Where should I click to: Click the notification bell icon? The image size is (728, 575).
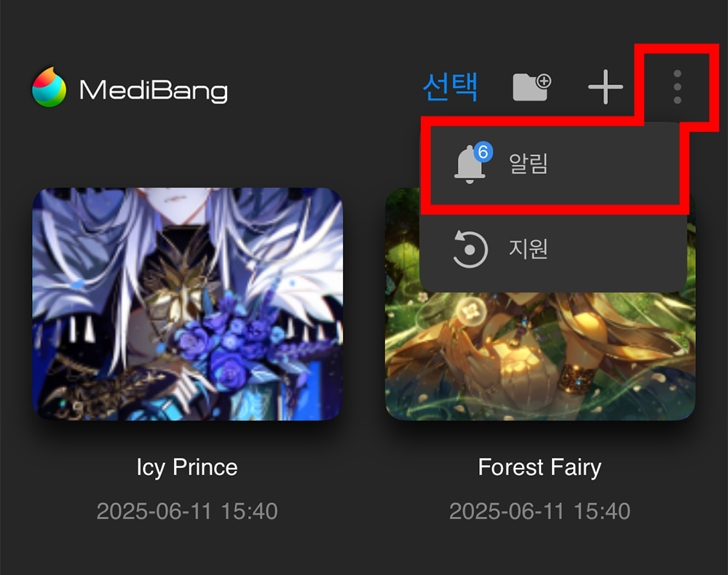click(x=470, y=164)
